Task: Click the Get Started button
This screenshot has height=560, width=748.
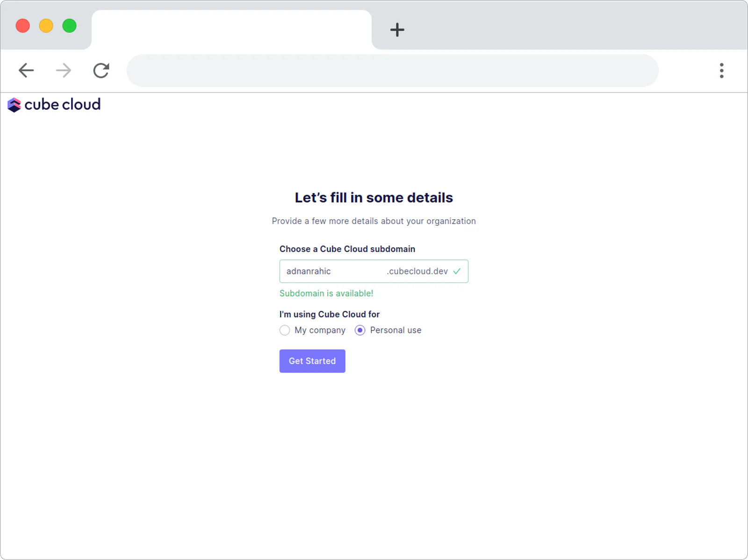Action: pyautogui.click(x=312, y=361)
